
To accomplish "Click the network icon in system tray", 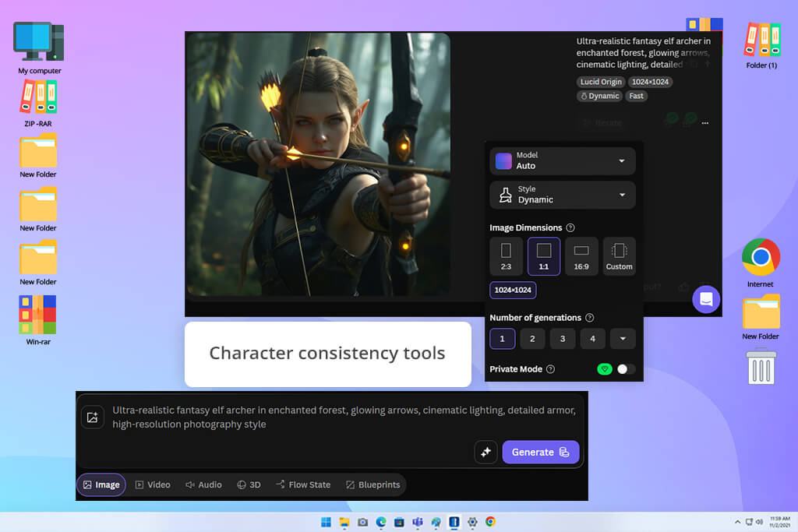I will pos(749,522).
